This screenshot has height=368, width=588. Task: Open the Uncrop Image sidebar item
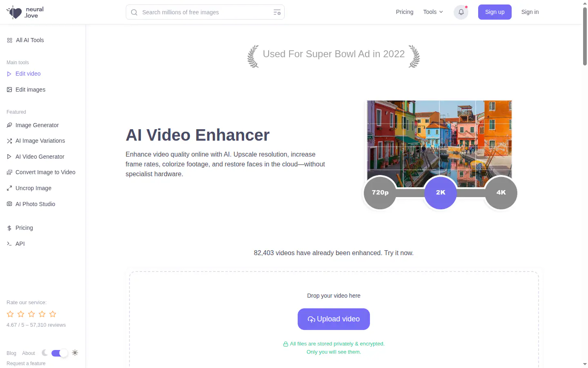point(29,188)
